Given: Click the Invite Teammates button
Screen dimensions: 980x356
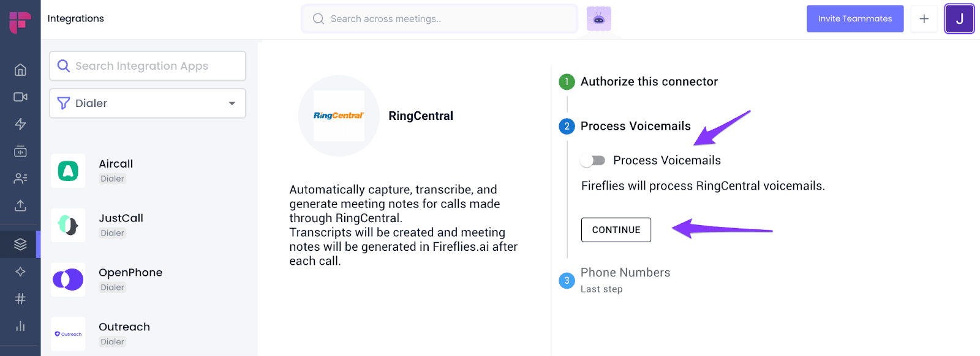Looking at the screenshot, I should pyautogui.click(x=855, y=19).
